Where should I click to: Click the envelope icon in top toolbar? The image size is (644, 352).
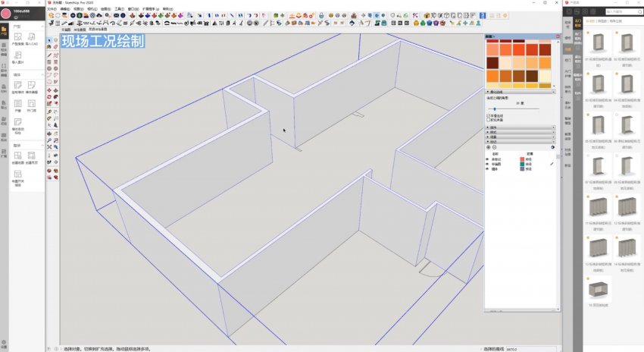pos(116,15)
